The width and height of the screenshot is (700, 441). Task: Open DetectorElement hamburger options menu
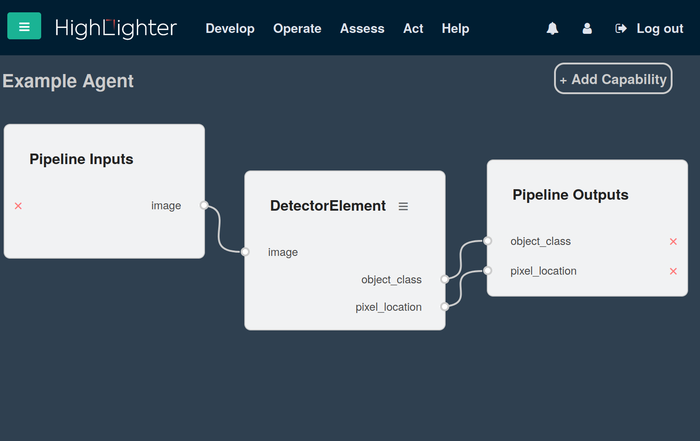[404, 206]
